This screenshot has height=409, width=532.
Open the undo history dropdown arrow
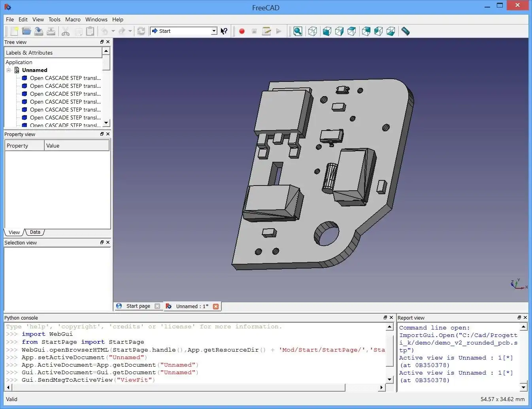tap(113, 31)
